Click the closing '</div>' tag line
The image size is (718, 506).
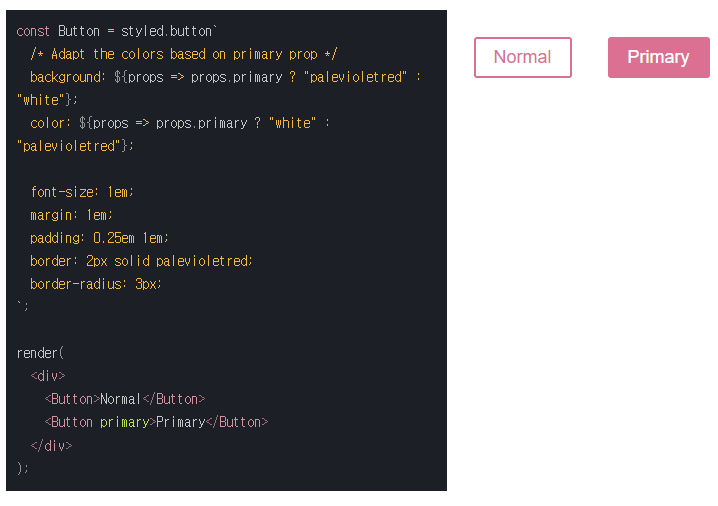[x=51, y=445]
